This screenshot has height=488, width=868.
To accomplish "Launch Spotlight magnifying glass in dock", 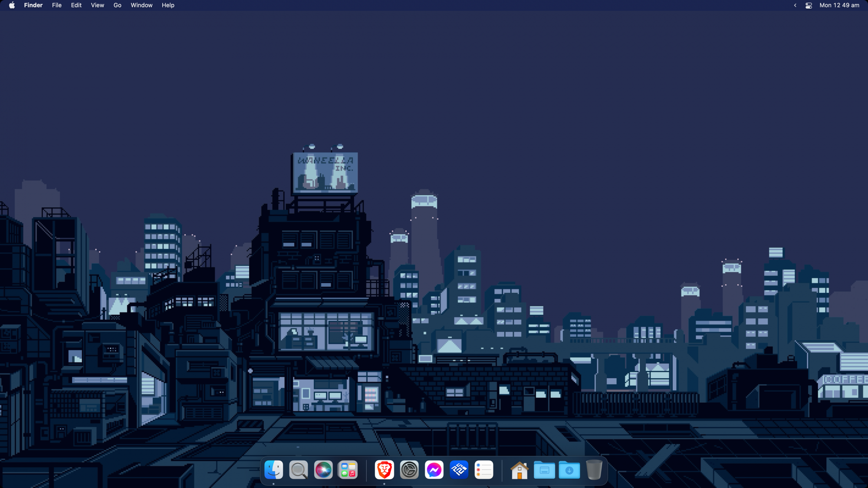I will (x=299, y=470).
